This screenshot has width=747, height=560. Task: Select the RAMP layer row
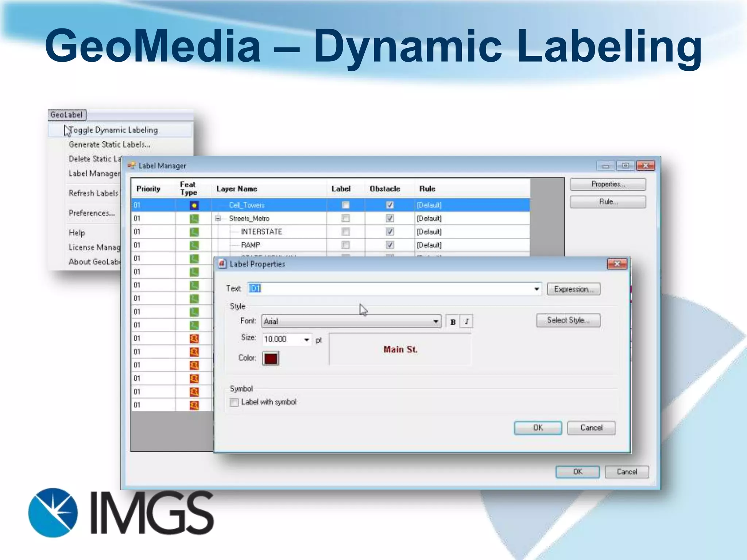(x=330, y=245)
